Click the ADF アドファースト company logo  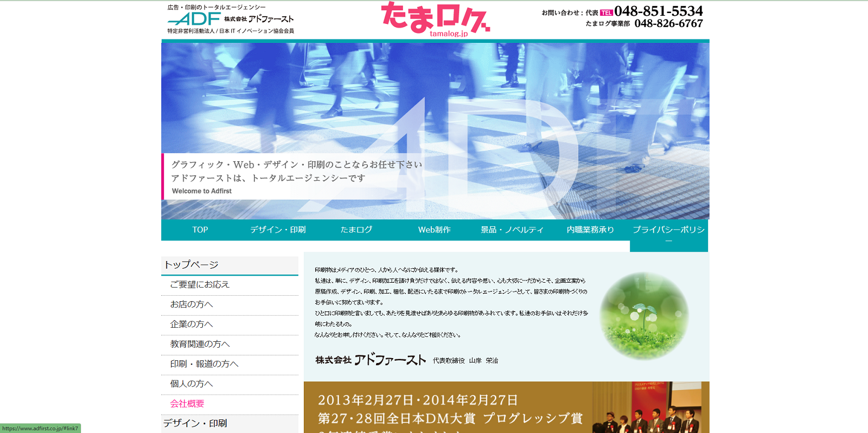tap(231, 18)
